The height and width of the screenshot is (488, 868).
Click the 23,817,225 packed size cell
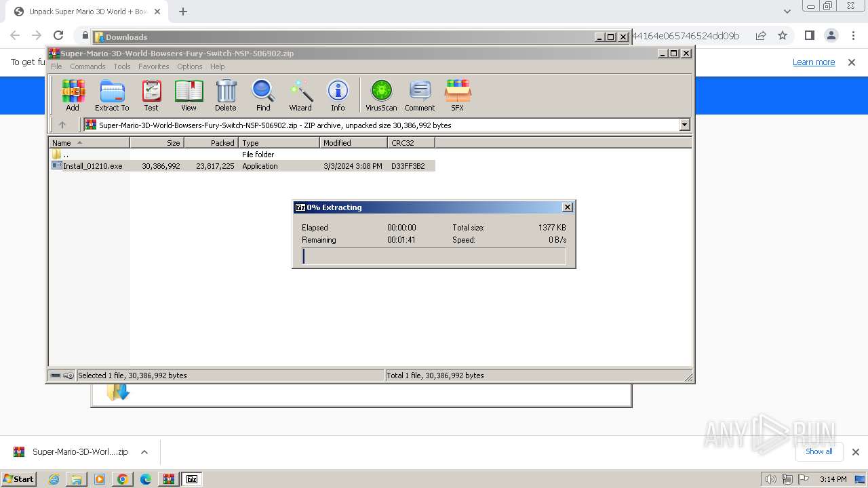coord(215,166)
